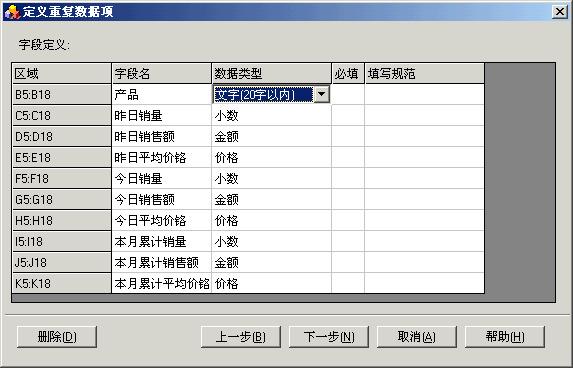
Task: Select row header H5:H18
Action: (x=62, y=220)
